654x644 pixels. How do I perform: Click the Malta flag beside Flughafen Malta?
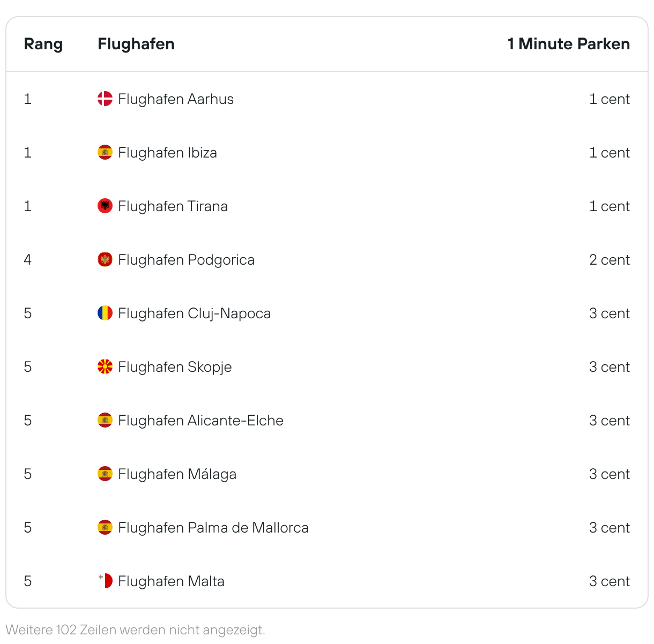coord(105,581)
